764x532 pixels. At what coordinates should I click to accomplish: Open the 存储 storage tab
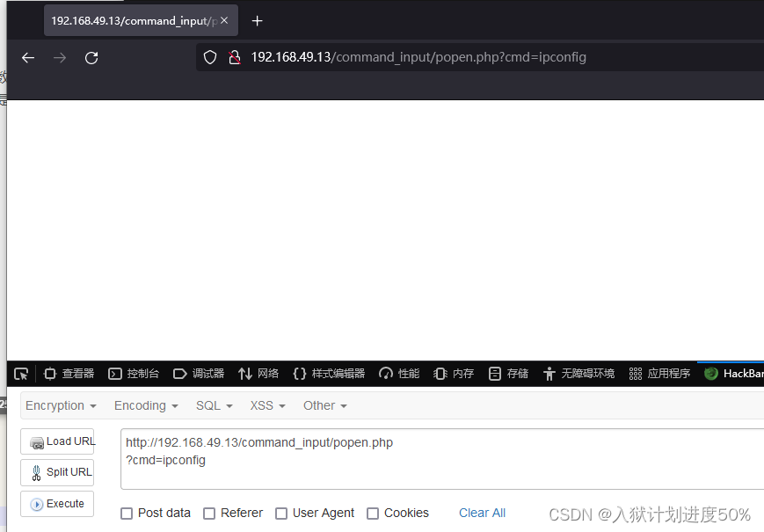[x=508, y=374]
